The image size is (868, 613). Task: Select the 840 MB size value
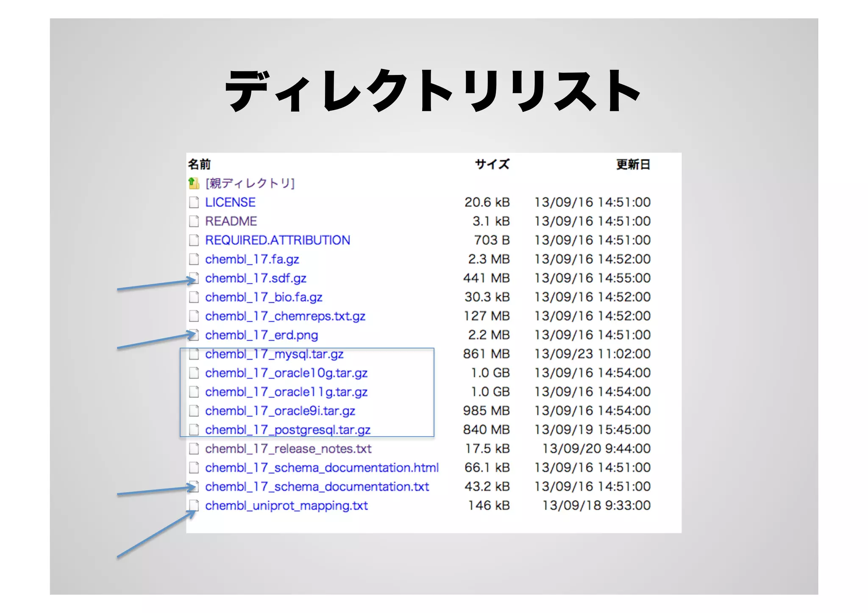pos(487,430)
